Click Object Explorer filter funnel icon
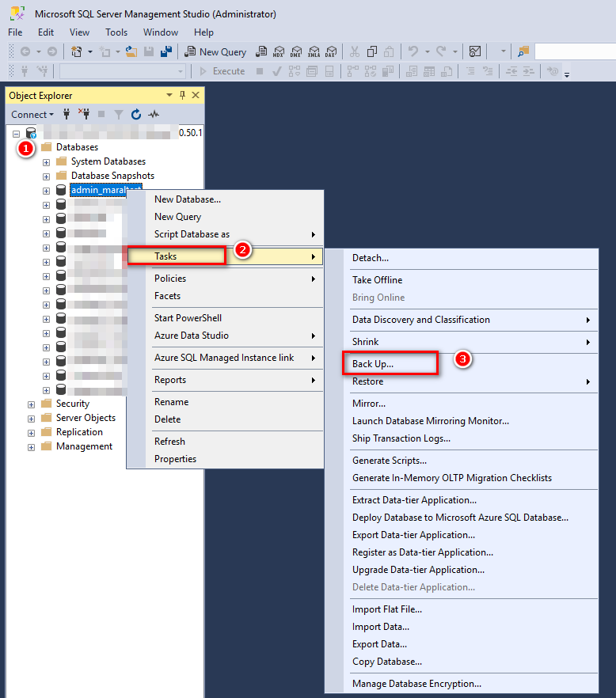Viewport: 616px width, 698px height. (119, 115)
